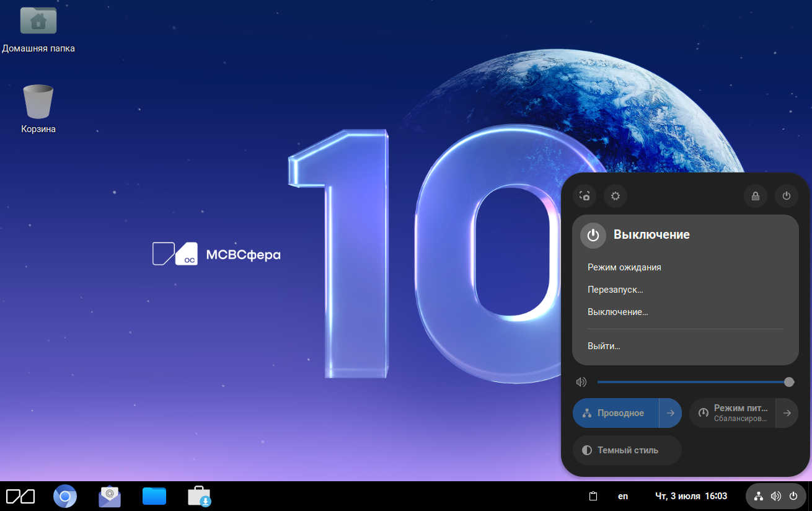Click the power icon at panel top-right
The height and width of the screenshot is (511, 812).
click(787, 196)
